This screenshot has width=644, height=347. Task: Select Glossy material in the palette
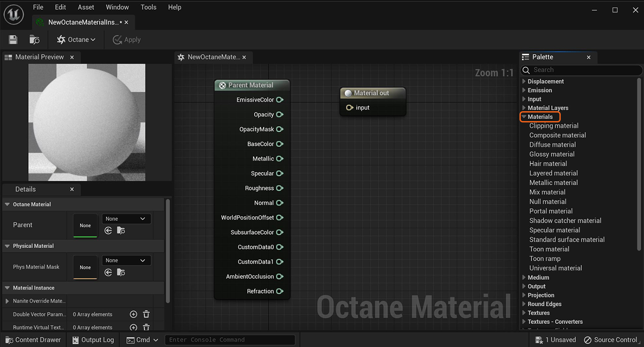point(552,154)
